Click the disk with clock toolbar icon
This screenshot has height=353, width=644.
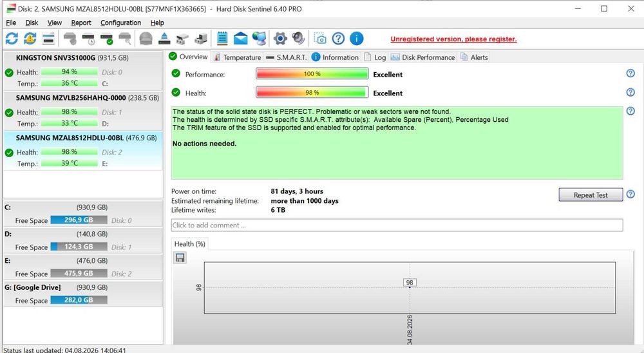(x=88, y=39)
